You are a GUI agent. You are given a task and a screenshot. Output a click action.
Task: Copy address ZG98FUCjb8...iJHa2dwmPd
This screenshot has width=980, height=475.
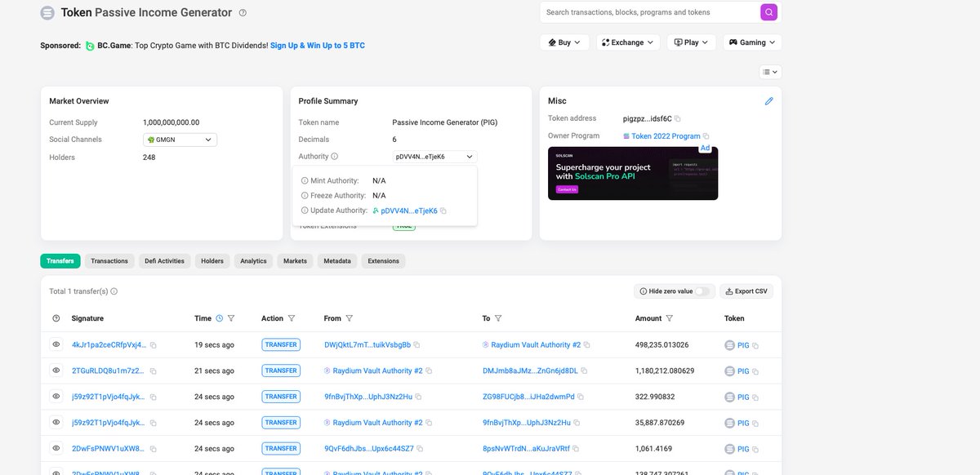(581, 397)
